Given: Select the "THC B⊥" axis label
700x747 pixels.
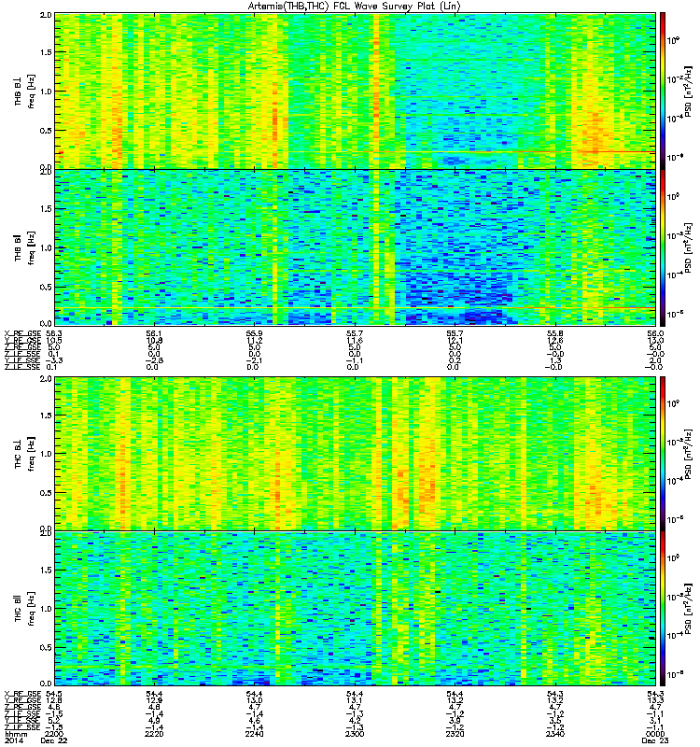Looking at the screenshot, I should tap(18, 454).
